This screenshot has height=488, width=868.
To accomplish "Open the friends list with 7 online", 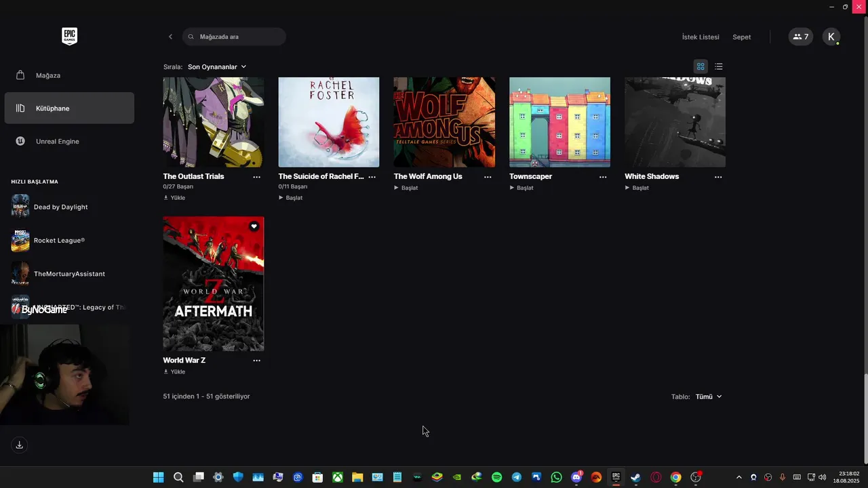I will [x=801, y=37].
